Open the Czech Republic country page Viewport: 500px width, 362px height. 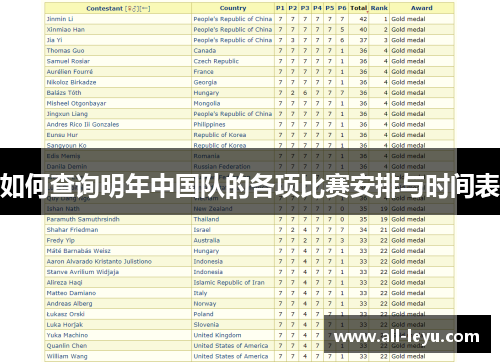point(216,61)
